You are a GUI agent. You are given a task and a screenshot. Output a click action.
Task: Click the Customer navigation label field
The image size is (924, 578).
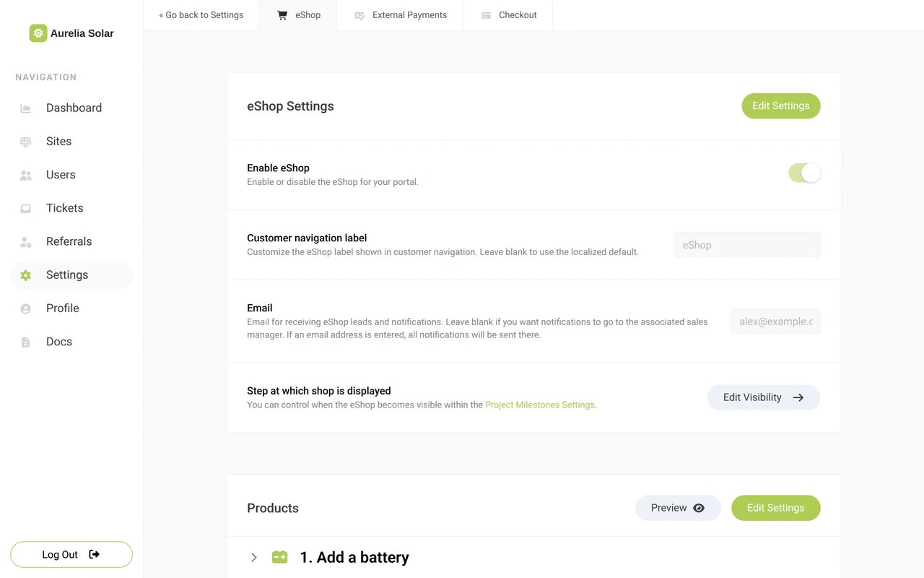[747, 245]
